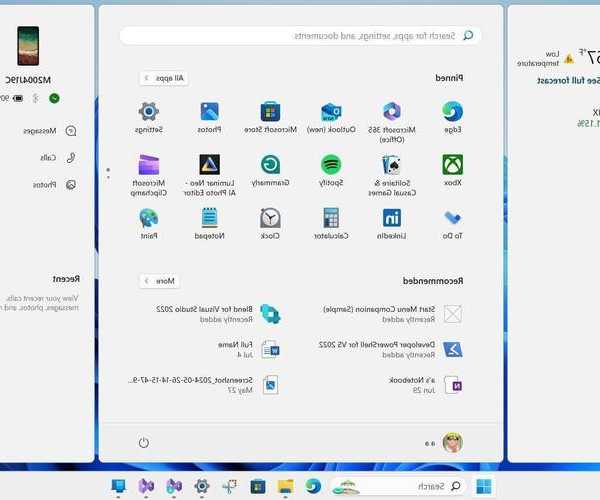Launch the Xbox app

pyautogui.click(x=453, y=170)
